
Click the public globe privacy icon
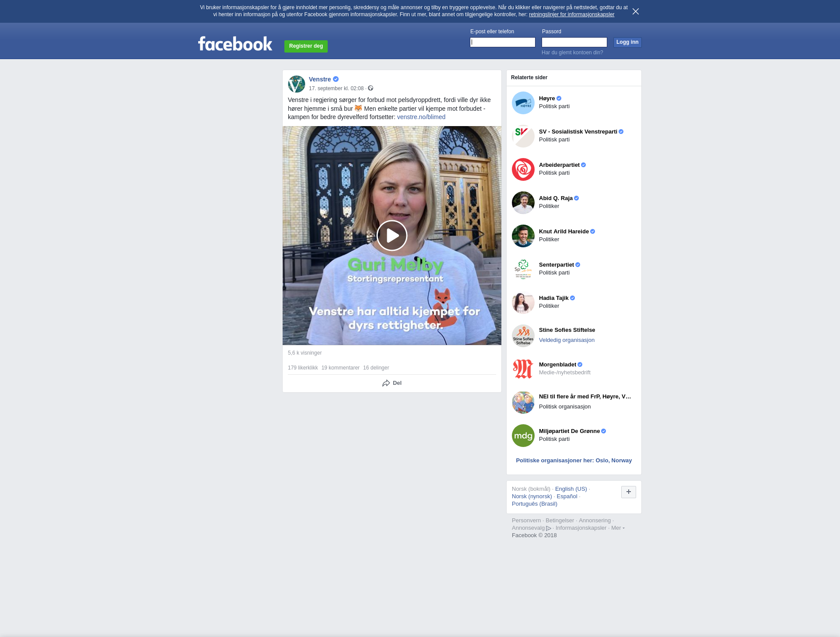coord(371,88)
